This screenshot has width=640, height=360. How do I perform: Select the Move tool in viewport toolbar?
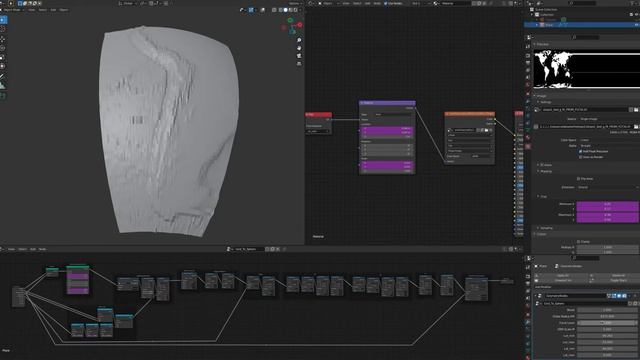[x=2, y=39]
